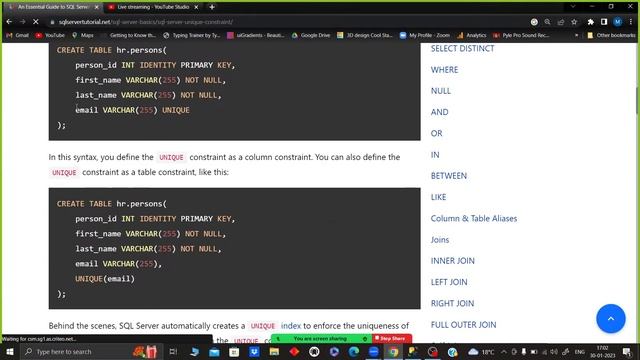Select the Essential Guide to SQL Server tab
Viewport: 640px width, 360px height.
coord(53,7)
